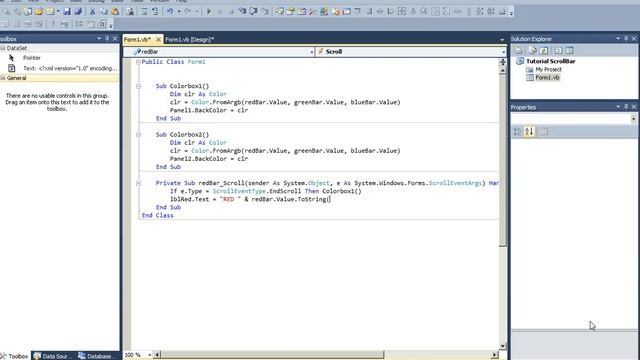Screen dimensions: 640x360
Task: Click the Save icon in the toolbar
Action: (67, 12)
